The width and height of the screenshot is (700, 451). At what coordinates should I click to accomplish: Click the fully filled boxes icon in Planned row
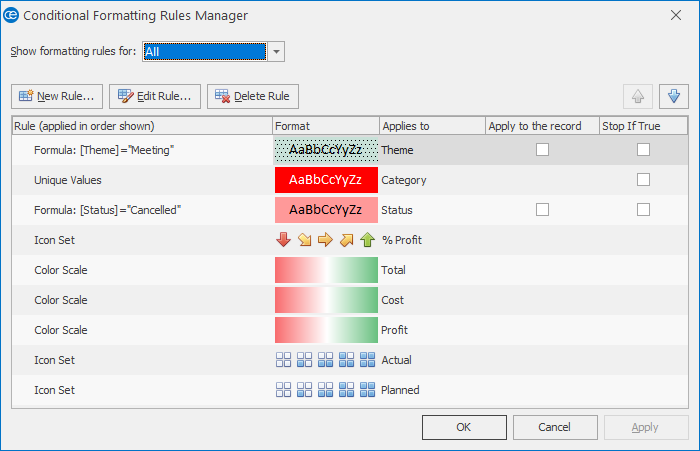point(367,389)
